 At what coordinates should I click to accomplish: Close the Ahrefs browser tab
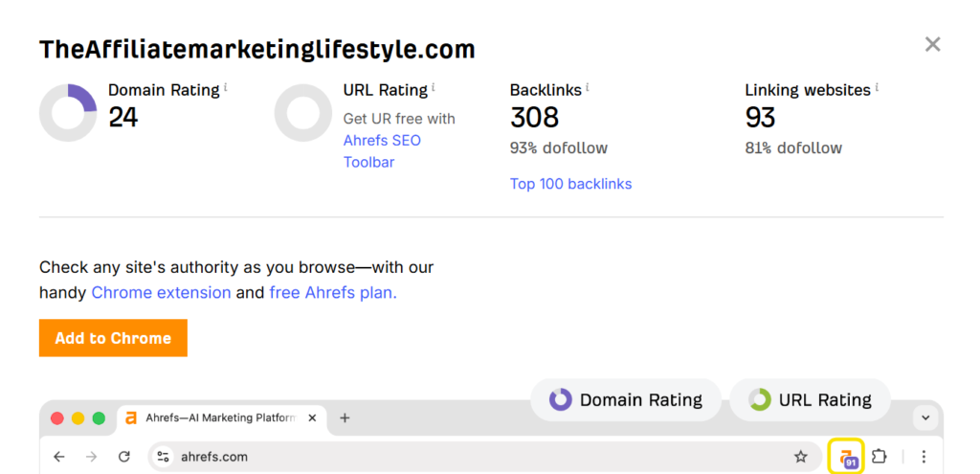[x=313, y=418]
